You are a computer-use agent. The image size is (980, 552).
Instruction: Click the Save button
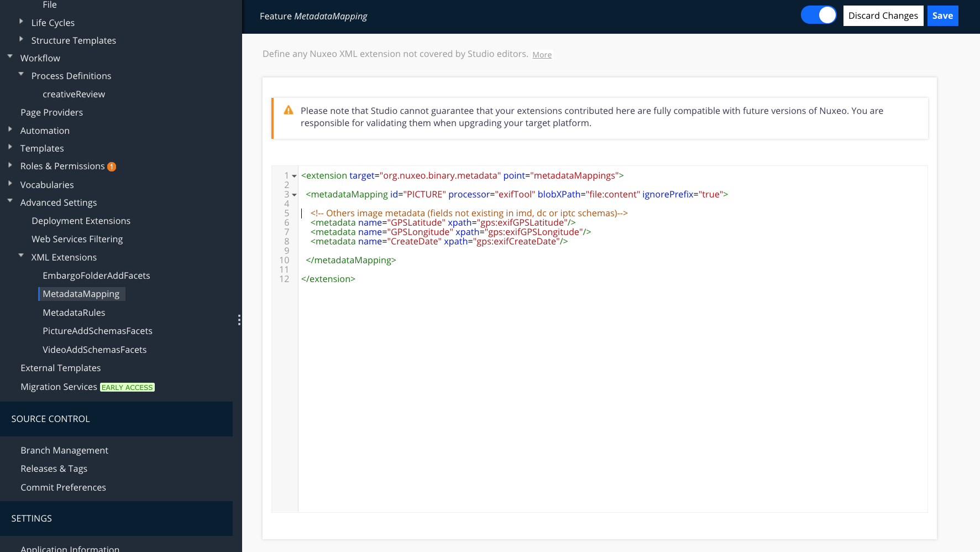(942, 15)
